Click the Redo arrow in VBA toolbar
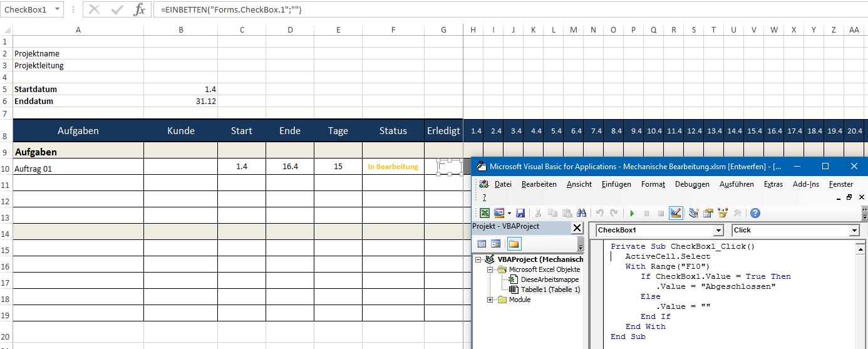 614,213
